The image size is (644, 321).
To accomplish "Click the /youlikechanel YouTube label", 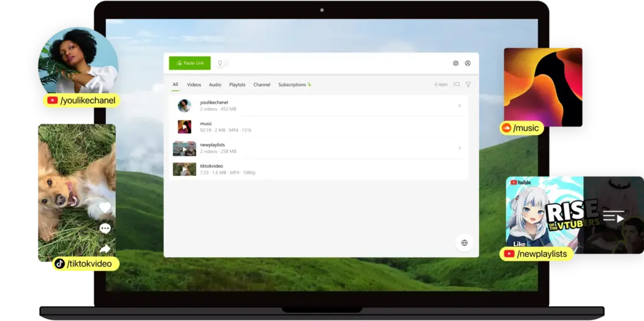I will 81,101.
